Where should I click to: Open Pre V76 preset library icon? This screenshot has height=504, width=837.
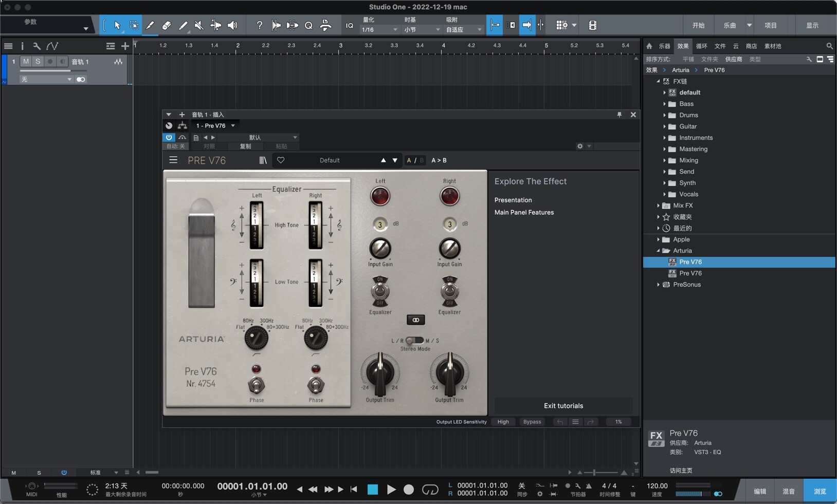[x=263, y=160]
